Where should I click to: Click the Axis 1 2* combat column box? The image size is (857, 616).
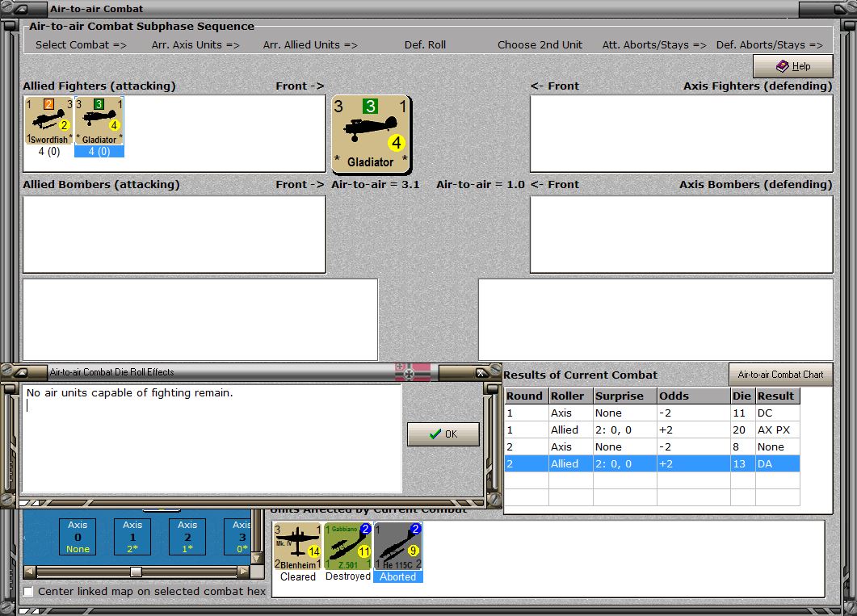tap(132, 537)
